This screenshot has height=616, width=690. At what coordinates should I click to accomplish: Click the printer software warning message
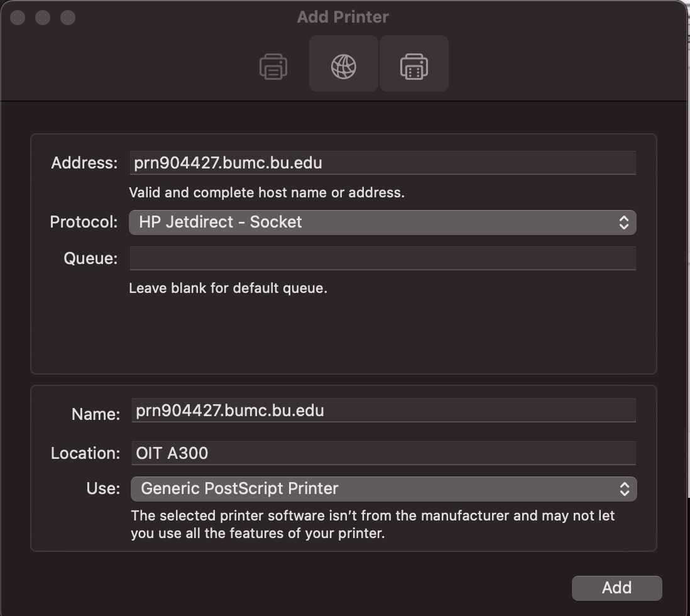coord(373,524)
